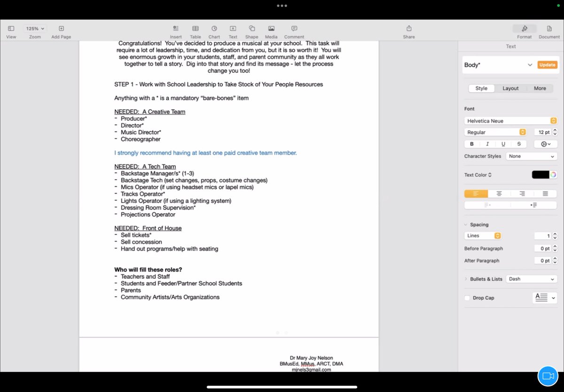Click the line spacing stepper

point(555,235)
